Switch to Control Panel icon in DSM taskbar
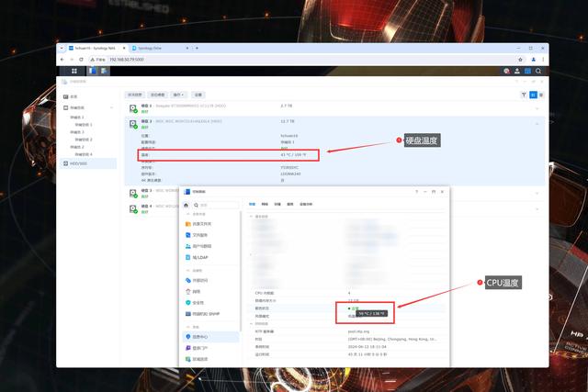This screenshot has width=588, height=392. click(x=92, y=71)
